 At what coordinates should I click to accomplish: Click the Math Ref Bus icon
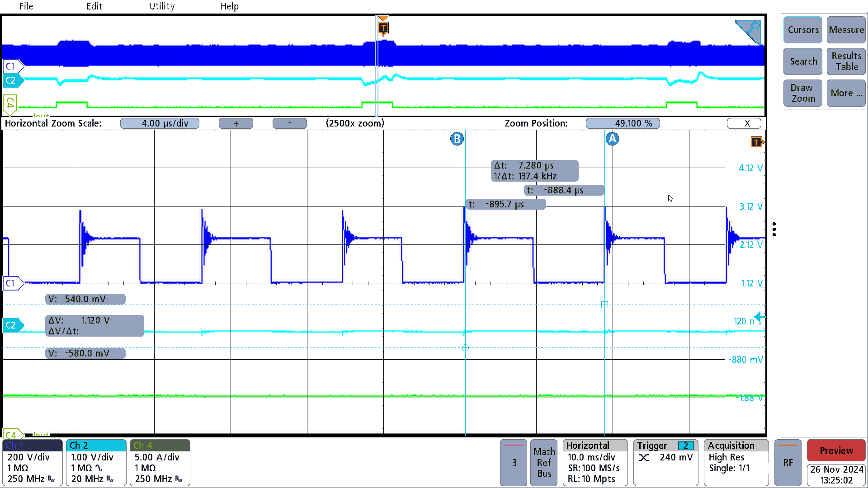tap(543, 462)
